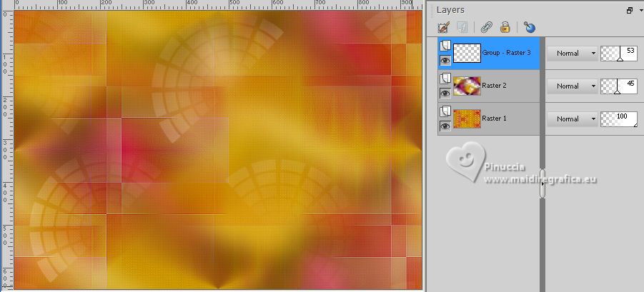
Task: Open blend mode dropdown for Raster 1
Action: pos(573,119)
